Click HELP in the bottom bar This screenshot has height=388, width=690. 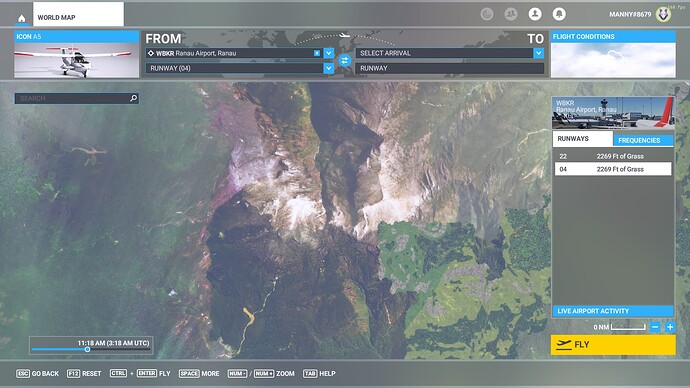click(319, 373)
